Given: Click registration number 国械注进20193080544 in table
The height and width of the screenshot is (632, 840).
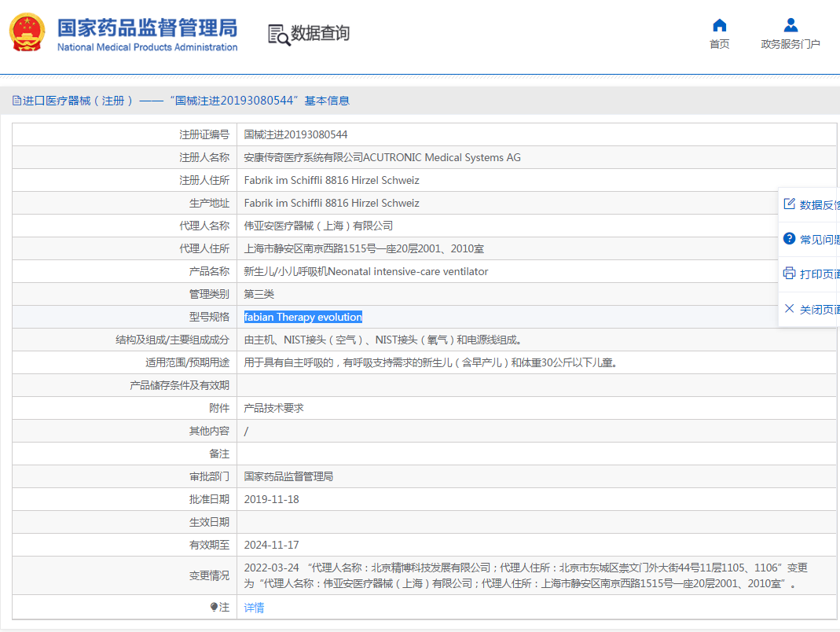Looking at the screenshot, I should point(295,134).
